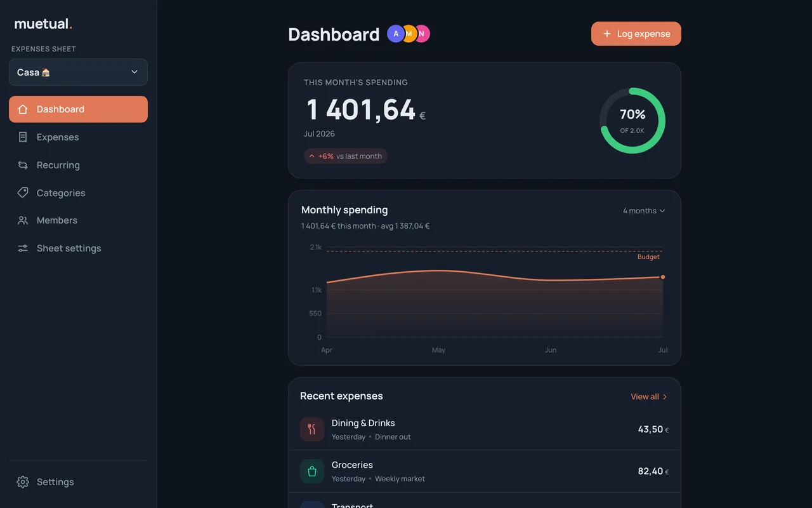
Task: Click the Jun axis label
Action: click(551, 350)
